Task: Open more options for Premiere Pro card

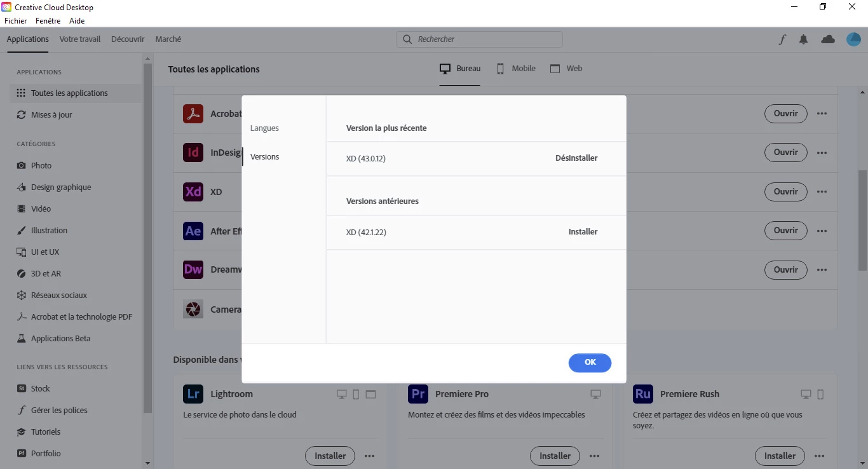Action: (595, 456)
